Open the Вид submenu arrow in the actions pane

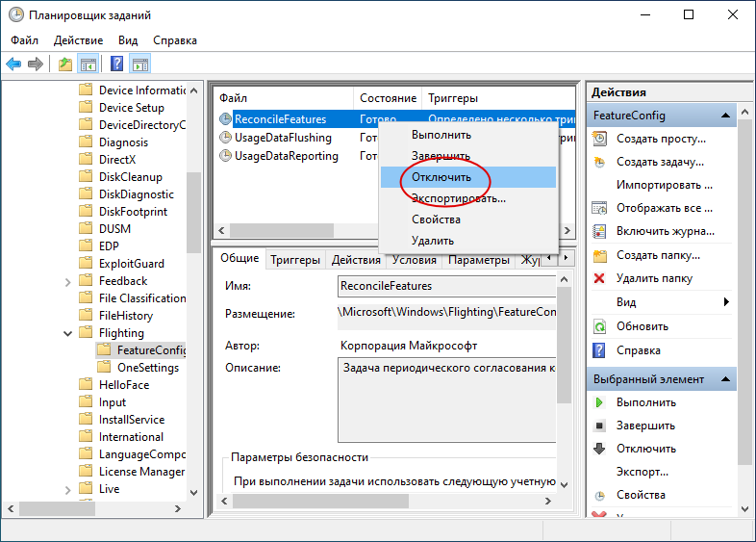726,302
